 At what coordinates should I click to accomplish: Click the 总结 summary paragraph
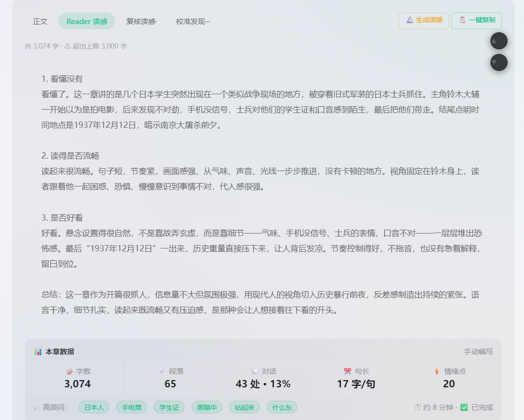[261, 302]
